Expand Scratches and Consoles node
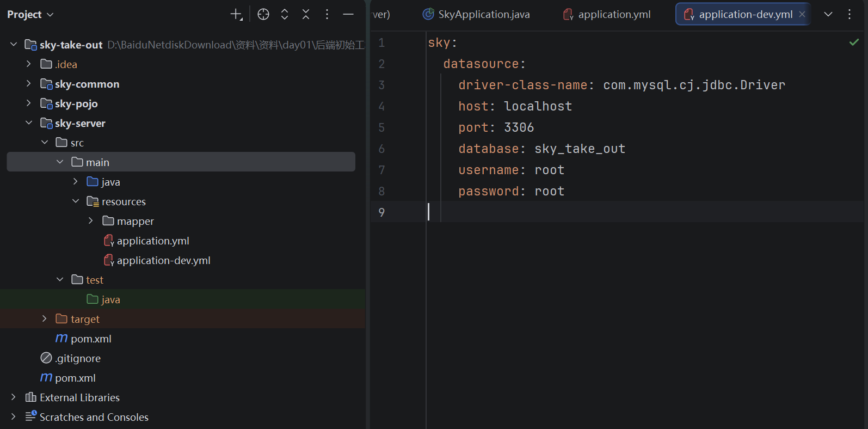 pyautogui.click(x=14, y=416)
